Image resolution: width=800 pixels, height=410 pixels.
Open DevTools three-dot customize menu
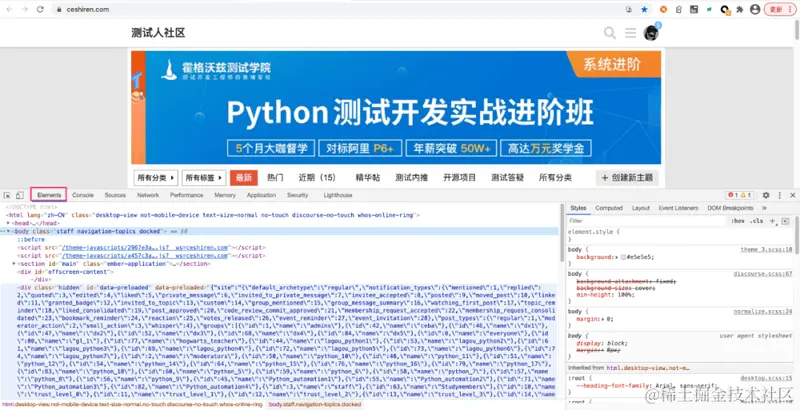coord(780,195)
